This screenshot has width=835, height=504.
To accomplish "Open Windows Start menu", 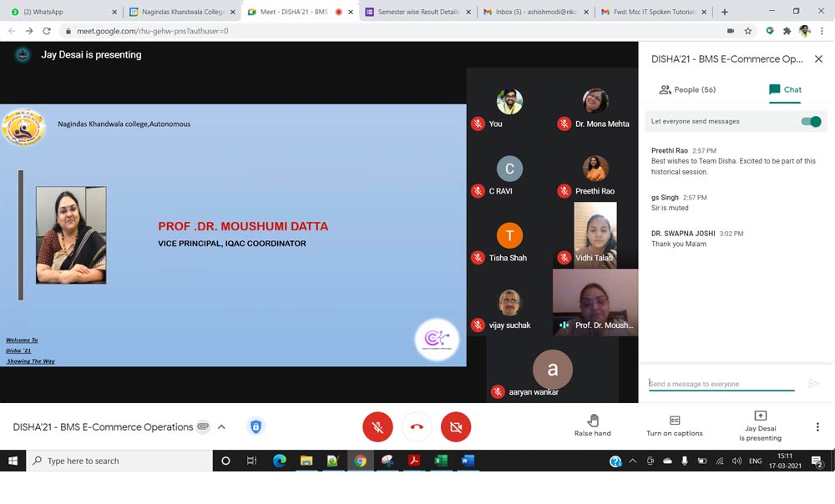I will pos(13,461).
